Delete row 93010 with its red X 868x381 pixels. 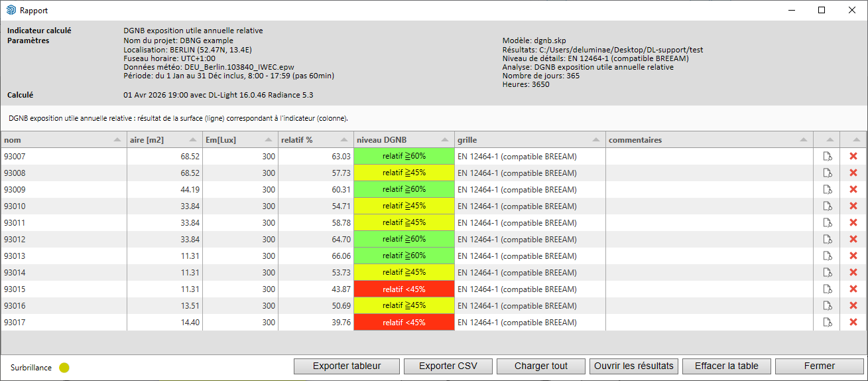click(853, 206)
